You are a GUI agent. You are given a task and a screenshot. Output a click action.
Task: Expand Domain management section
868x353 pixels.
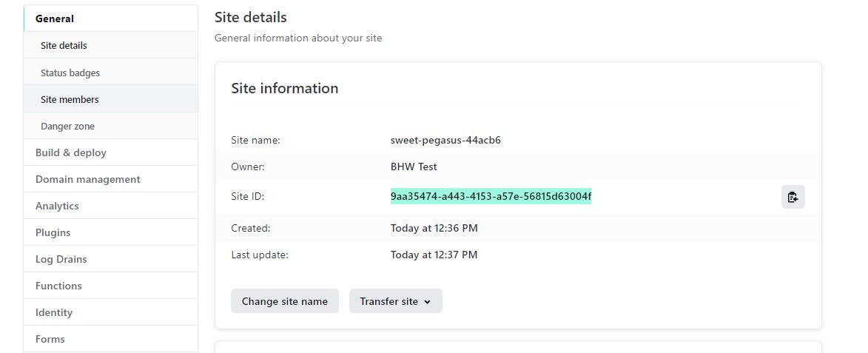(111, 179)
